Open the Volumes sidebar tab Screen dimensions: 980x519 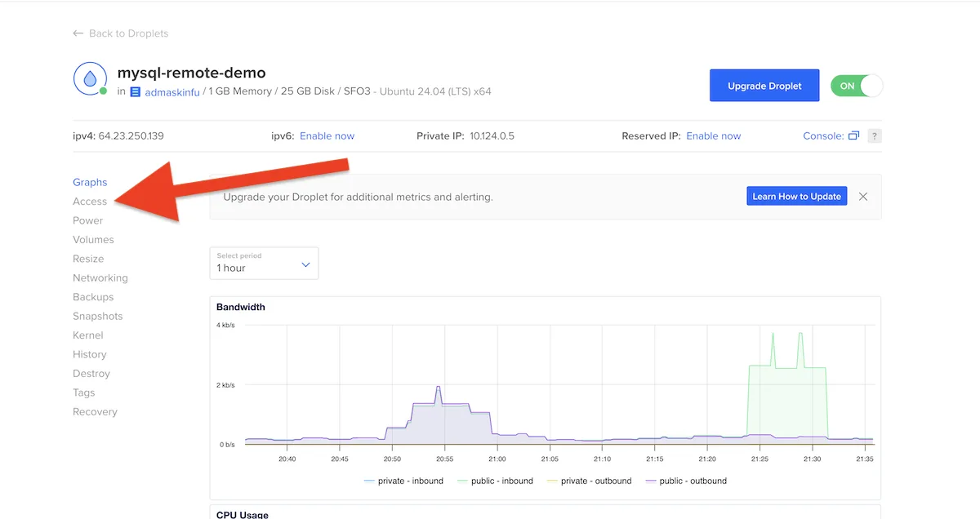93,240
